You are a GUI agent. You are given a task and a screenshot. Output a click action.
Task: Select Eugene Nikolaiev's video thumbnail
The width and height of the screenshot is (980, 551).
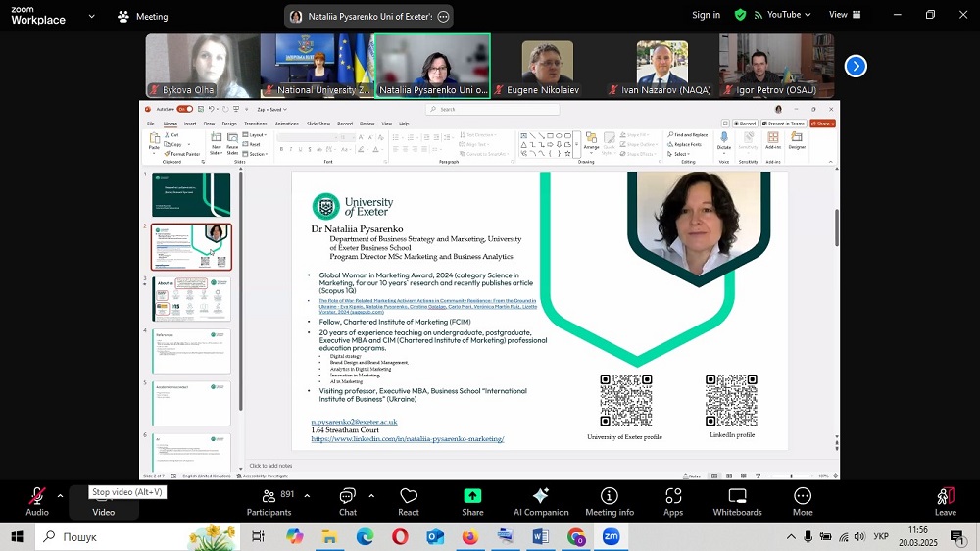pos(547,66)
